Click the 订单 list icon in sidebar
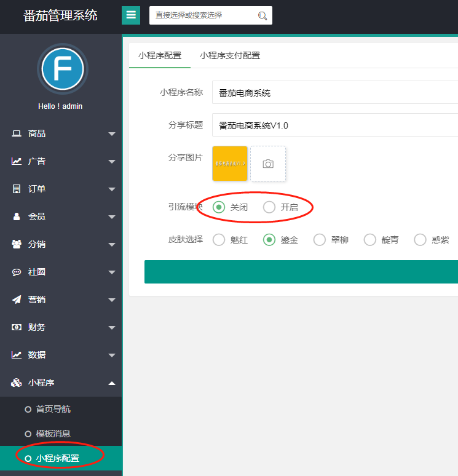Image resolution: width=458 pixels, height=476 pixels. point(17,189)
